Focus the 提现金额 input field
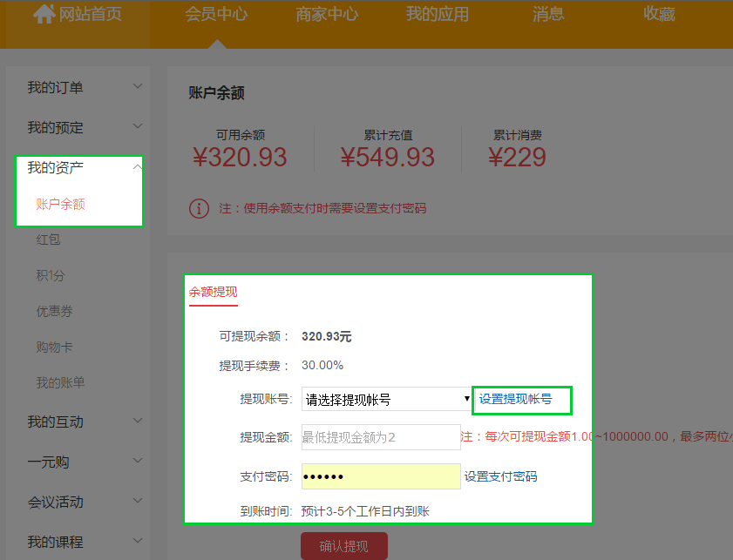733x560 pixels. 380,437
